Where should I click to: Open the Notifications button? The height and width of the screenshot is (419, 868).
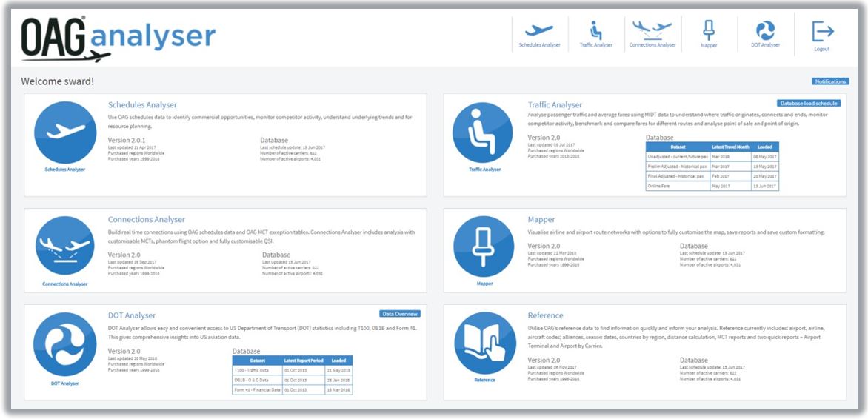829,81
